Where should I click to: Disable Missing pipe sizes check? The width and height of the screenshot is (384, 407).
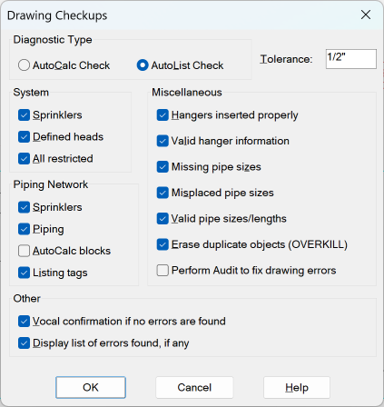(162, 167)
